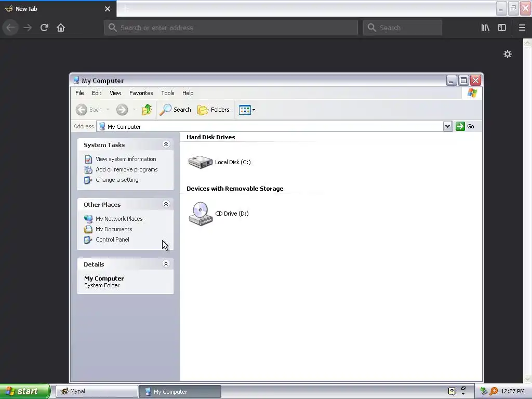Click the Explorer Back button
532x399 pixels.
tap(88, 110)
